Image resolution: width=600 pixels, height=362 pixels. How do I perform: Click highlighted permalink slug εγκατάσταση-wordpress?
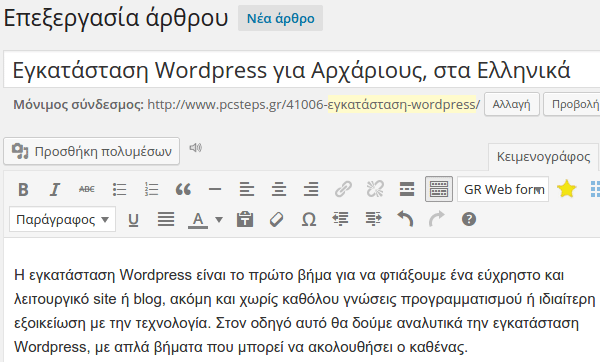pyautogui.click(x=402, y=104)
